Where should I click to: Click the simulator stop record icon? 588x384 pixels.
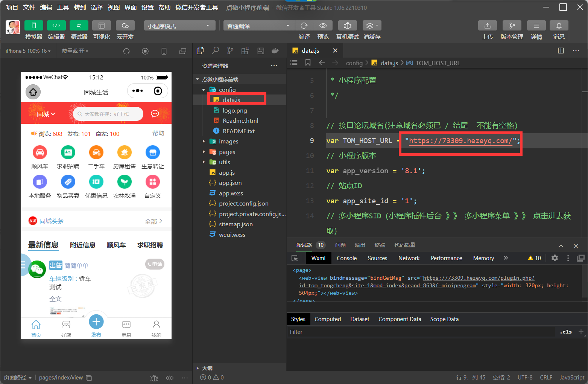(145, 51)
